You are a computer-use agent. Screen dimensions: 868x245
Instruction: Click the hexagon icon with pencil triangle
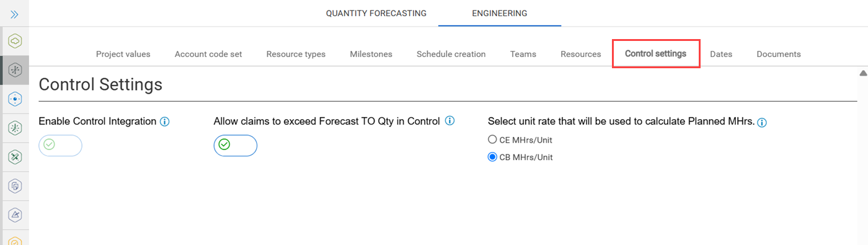click(15, 215)
